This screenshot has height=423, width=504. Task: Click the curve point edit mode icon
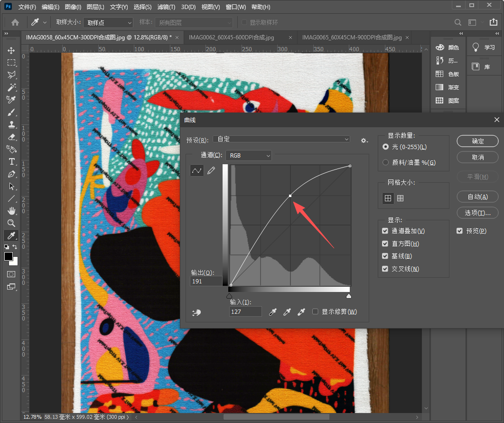coord(197,170)
